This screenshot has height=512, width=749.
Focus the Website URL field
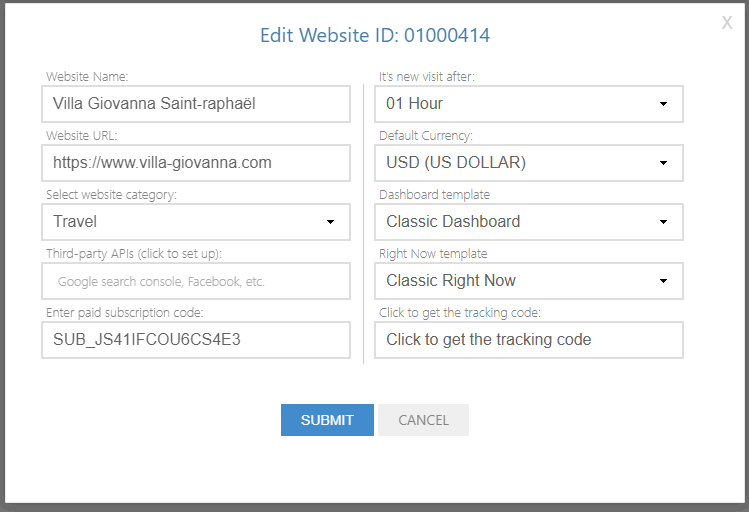196,163
